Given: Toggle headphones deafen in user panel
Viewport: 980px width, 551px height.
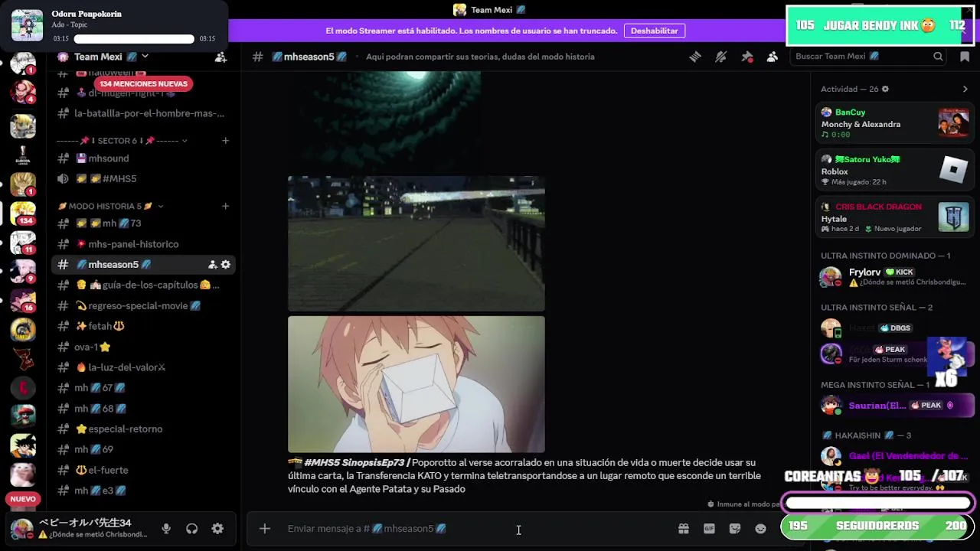Looking at the screenshot, I should pyautogui.click(x=192, y=529).
